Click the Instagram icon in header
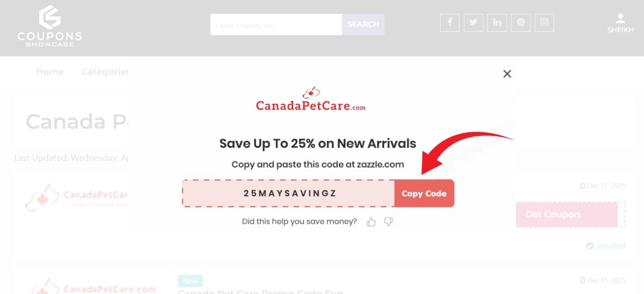Screen dimensions: 644x294 point(544,23)
